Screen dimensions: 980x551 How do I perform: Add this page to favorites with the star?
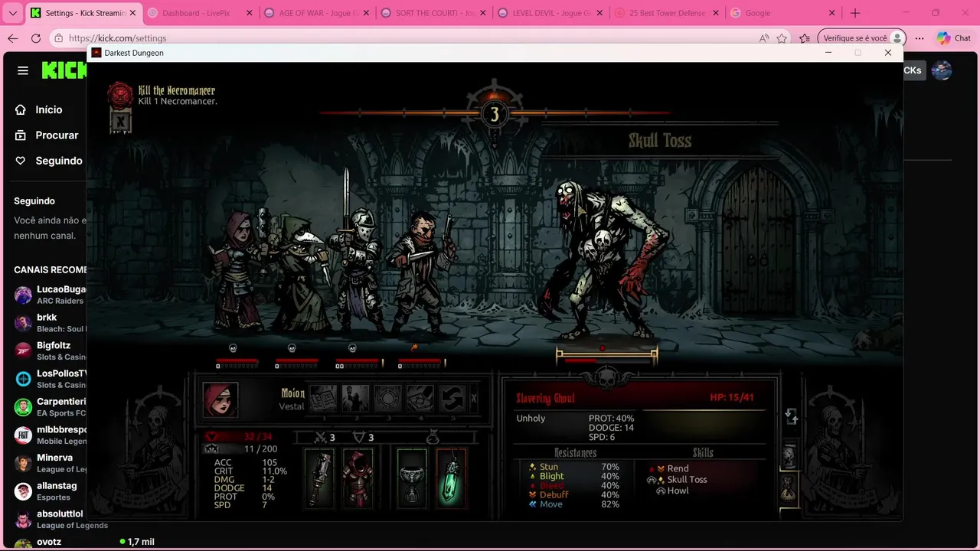tap(782, 38)
